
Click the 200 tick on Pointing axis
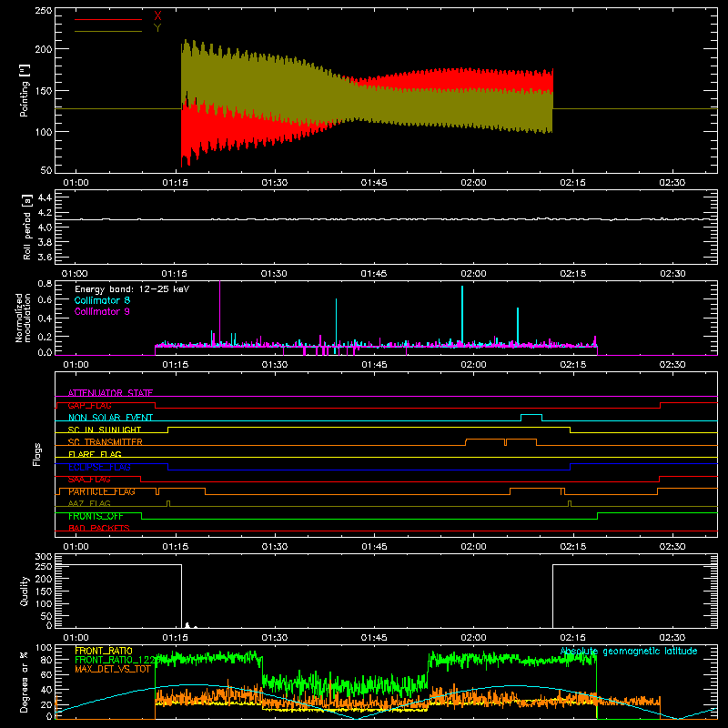pos(44,49)
